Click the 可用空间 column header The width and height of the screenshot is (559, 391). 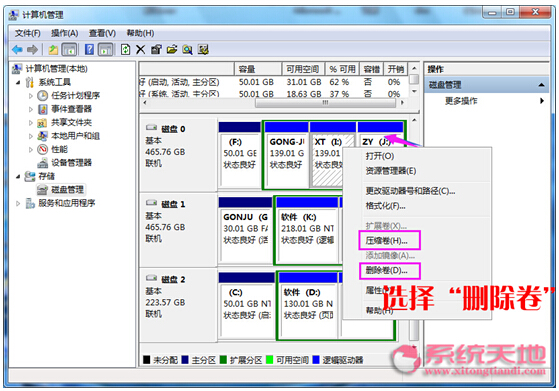(x=303, y=69)
